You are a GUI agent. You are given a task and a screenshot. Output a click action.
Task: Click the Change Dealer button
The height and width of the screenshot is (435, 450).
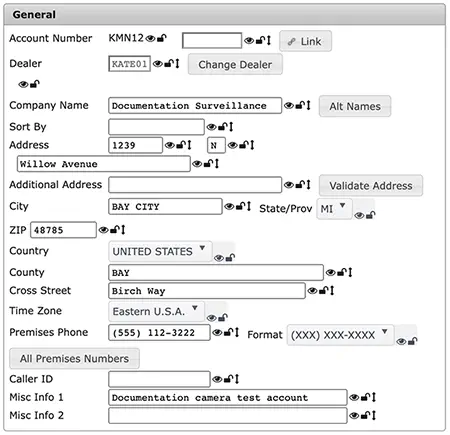(x=235, y=64)
